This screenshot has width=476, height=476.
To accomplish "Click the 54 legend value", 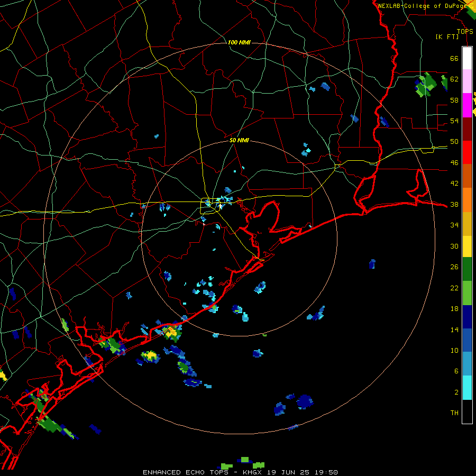I will click(454, 121).
